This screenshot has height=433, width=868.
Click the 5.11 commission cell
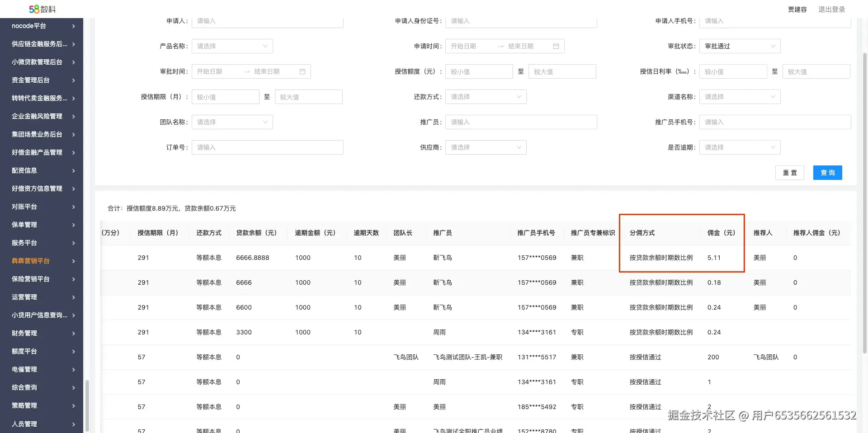tap(714, 258)
